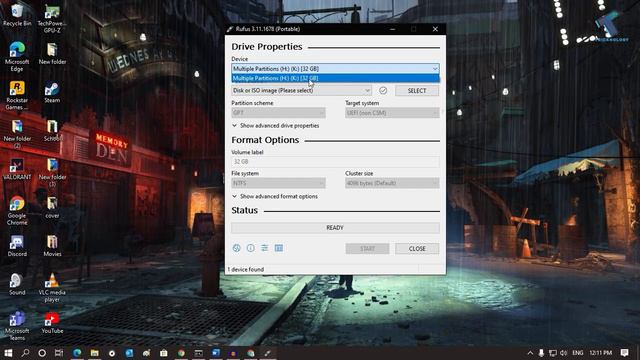Click the START button
640x360 pixels.
point(367,249)
